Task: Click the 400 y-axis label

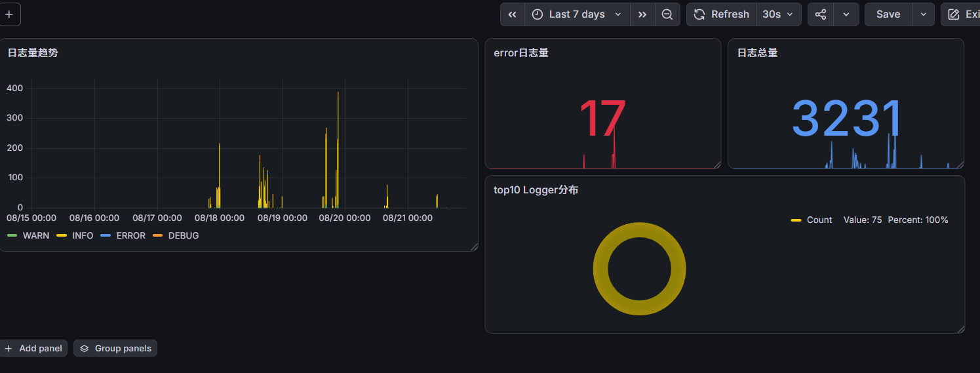Action: point(15,88)
